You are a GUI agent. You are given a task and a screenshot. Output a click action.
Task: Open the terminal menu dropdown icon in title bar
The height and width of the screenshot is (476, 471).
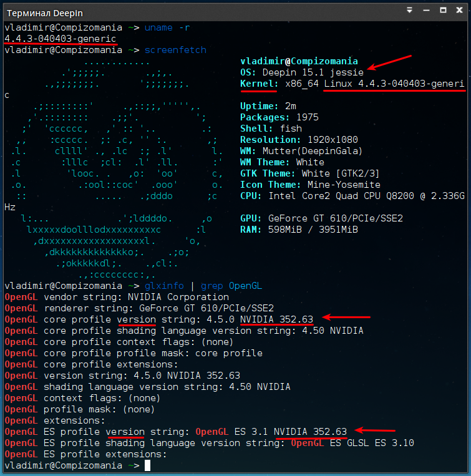pyautogui.click(x=409, y=11)
